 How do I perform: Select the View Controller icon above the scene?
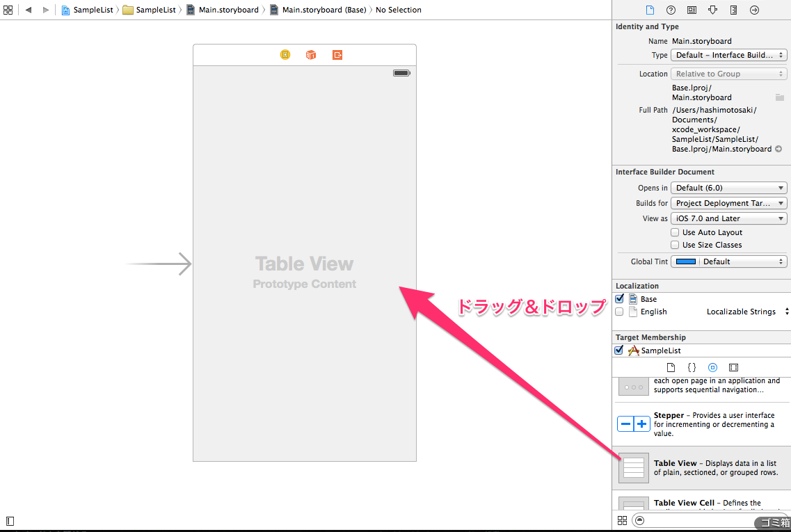[x=285, y=54]
